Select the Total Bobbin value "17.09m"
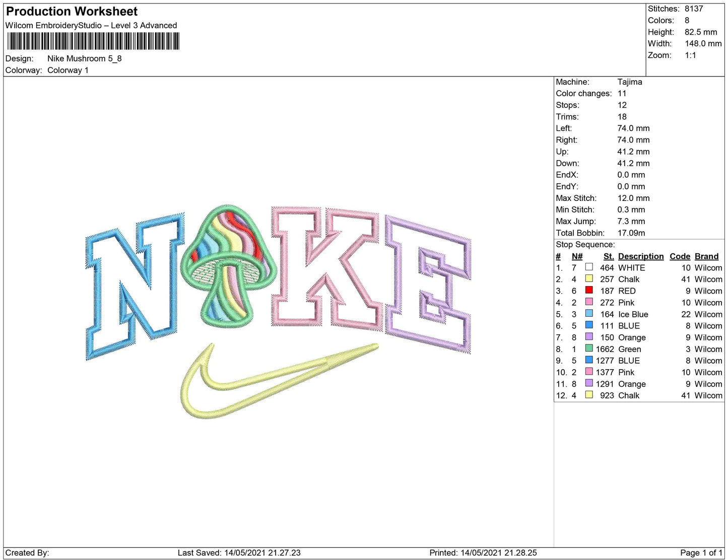 pyautogui.click(x=631, y=233)
